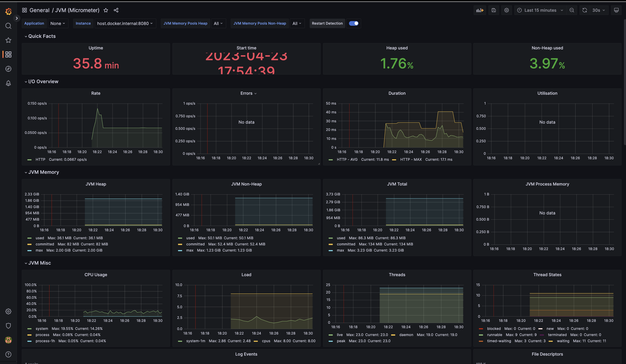Open the Alerting bell icon

tap(8, 83)
